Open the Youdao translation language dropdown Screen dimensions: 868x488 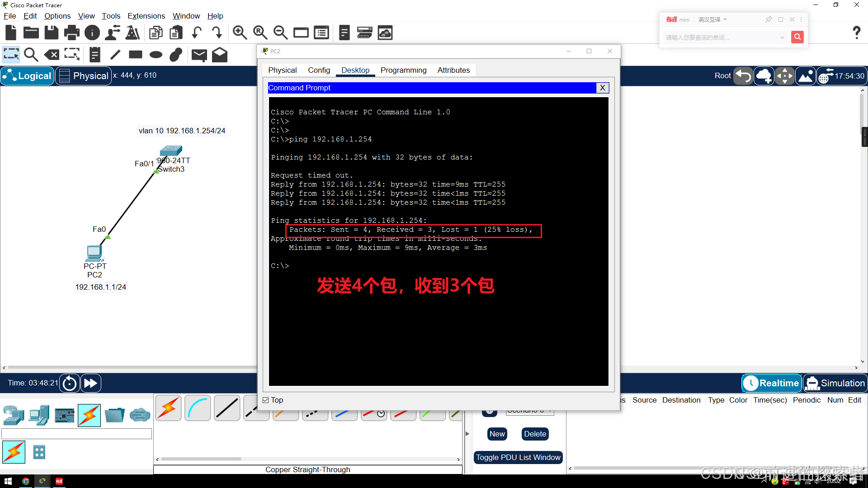[x=712, y=19]
